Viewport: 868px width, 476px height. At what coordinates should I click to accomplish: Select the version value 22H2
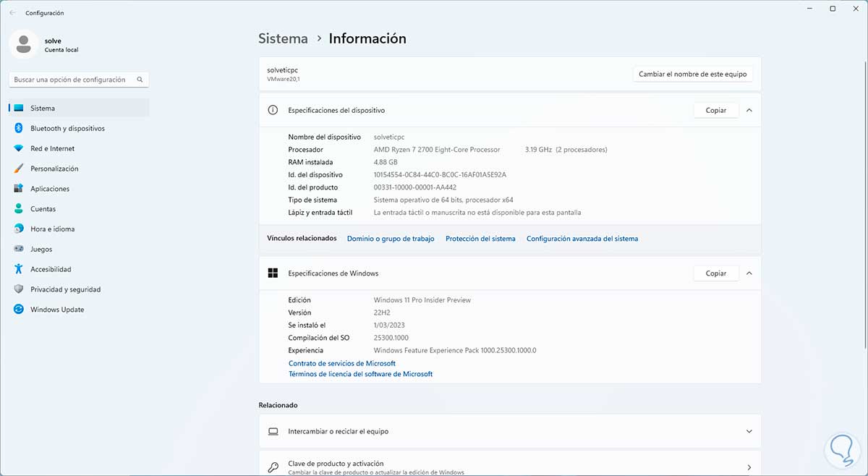coord(383,313)
